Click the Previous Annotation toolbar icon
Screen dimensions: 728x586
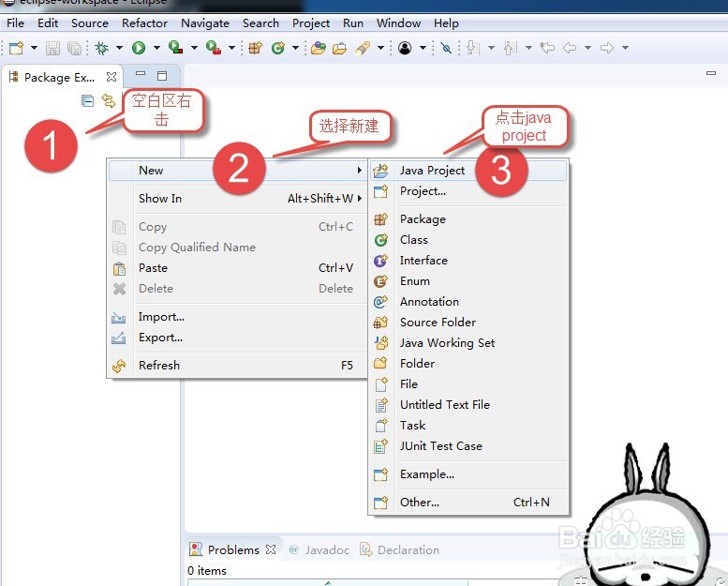click(511, 48)
